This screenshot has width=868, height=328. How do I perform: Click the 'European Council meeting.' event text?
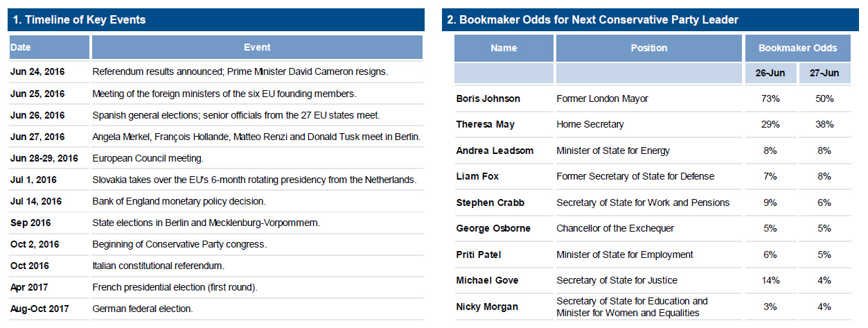(x=148, y=158)
